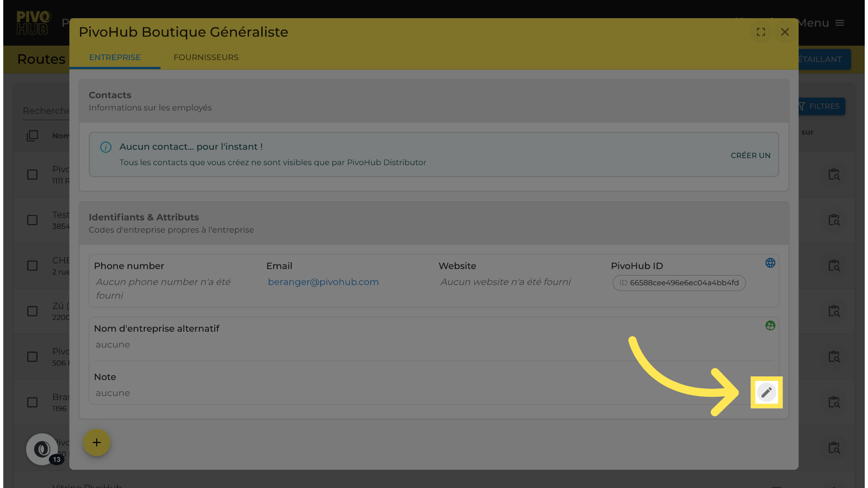Screen dimensions: 868x488
Task: Open the details icon on the first row
Action: [834, 174]
